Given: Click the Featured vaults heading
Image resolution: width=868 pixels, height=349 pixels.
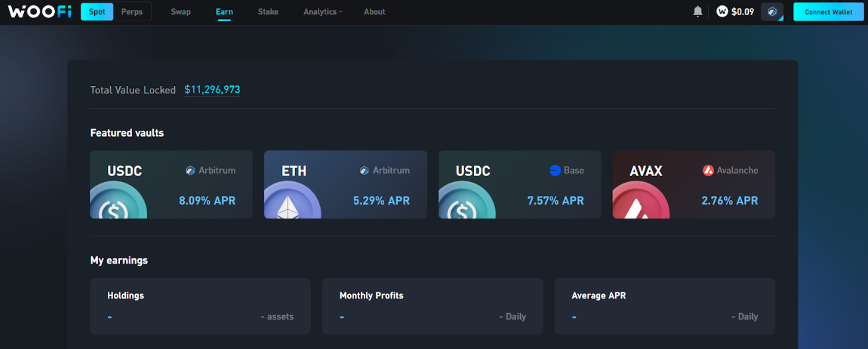Looking at the screenshot, I should [x=127, y=133].
